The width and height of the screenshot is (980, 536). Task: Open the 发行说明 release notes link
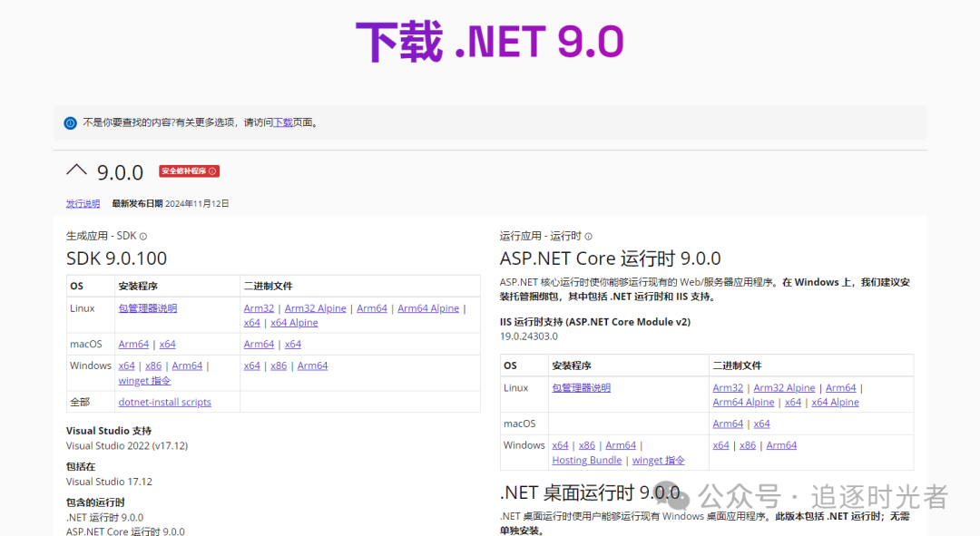(83, 204)
